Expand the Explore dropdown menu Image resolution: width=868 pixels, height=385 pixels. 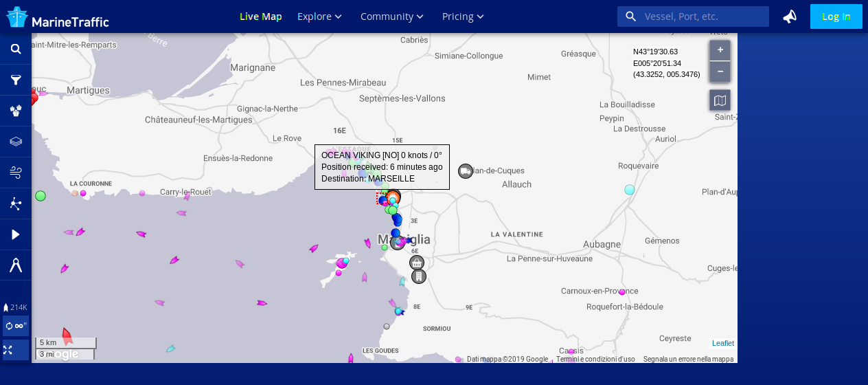319,16
